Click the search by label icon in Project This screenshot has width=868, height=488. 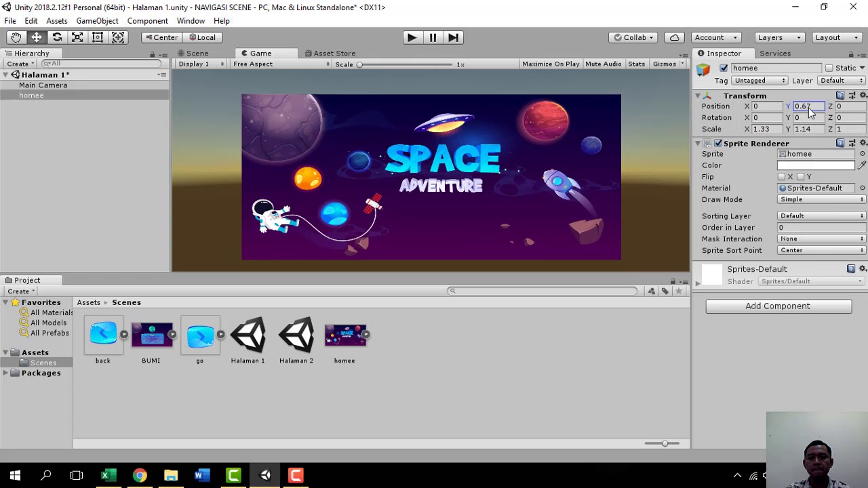pos(665,291)
